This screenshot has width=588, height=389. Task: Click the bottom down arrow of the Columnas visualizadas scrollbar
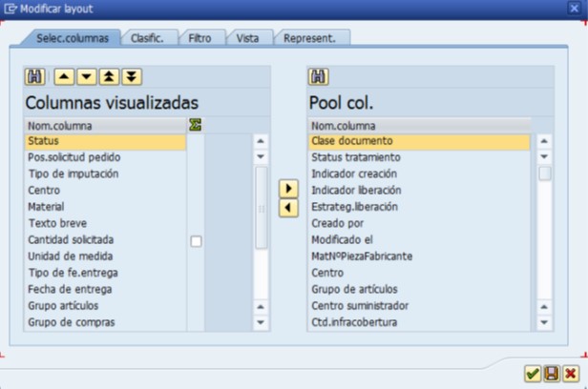[261, 322]
